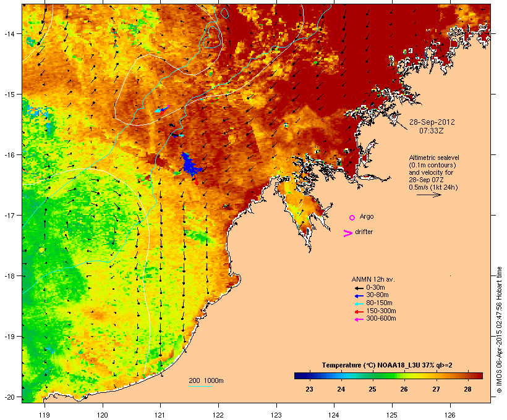The image size is (507, 420).
Task: Click the 121 longitude axis label
Action: [160, 415]
